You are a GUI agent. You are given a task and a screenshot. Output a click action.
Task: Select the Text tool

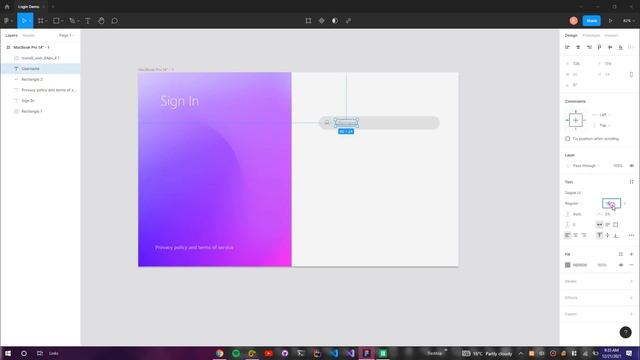pyautogui.click(x=88, y=21)
